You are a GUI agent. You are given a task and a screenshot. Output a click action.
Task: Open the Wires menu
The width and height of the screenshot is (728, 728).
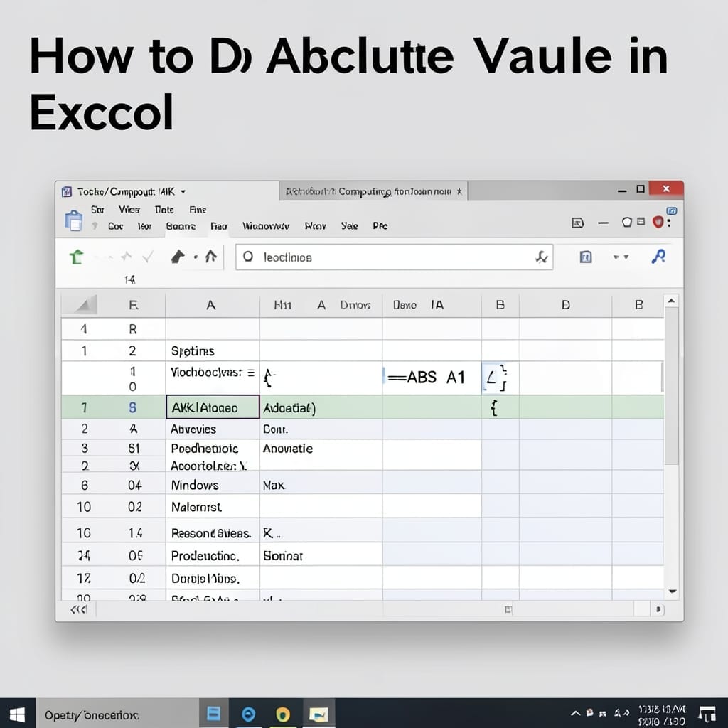pyautogui.click(x=129, y=210)
